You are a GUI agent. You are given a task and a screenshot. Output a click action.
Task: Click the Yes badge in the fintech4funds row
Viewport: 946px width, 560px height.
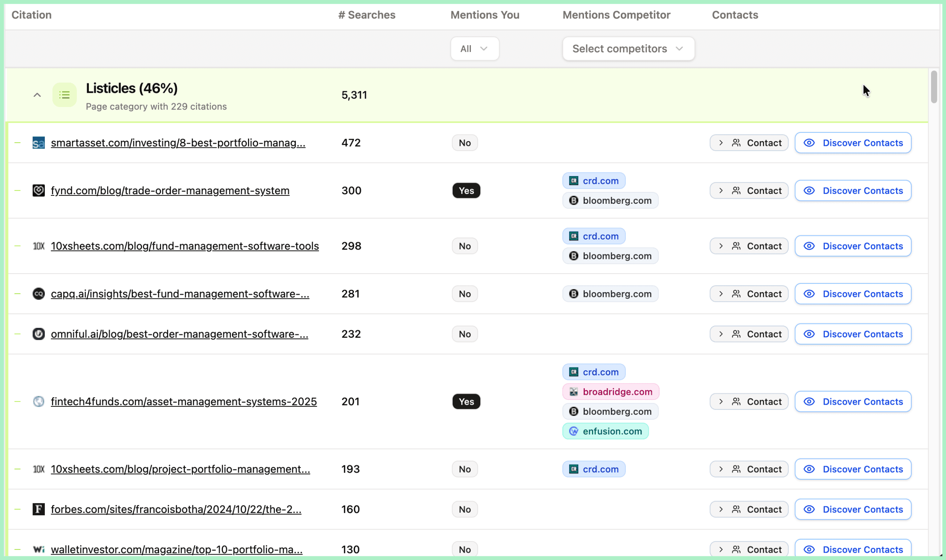click(x=466, y=401)
